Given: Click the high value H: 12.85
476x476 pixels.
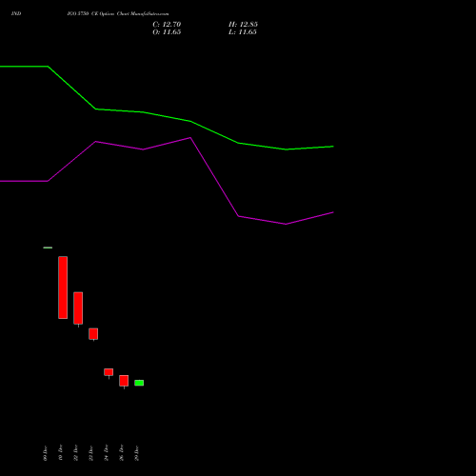Looking at the screenshot, I should tap(243, 25).
